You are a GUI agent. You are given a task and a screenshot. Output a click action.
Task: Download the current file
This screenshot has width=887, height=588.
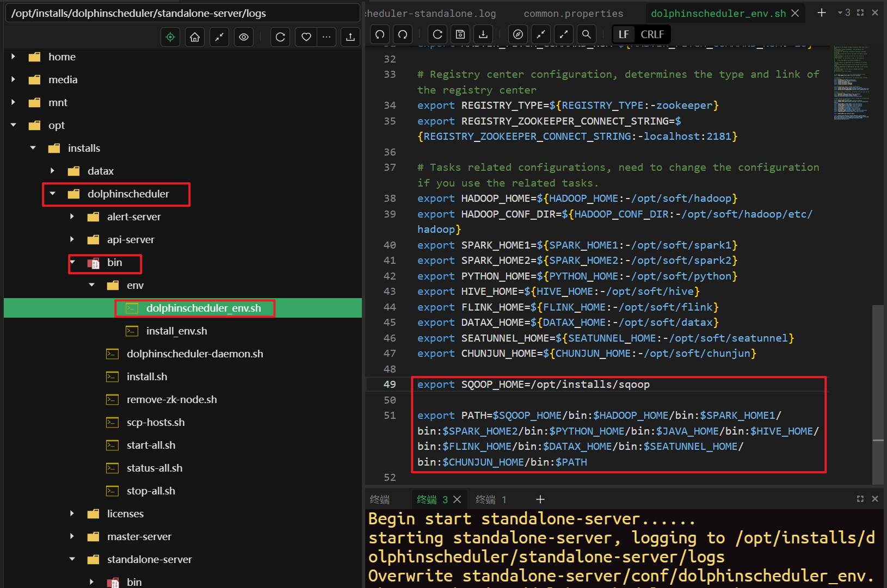pos(483,34)
